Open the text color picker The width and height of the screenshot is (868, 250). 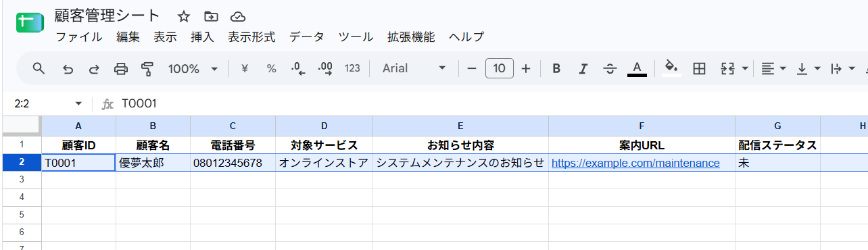637,68
